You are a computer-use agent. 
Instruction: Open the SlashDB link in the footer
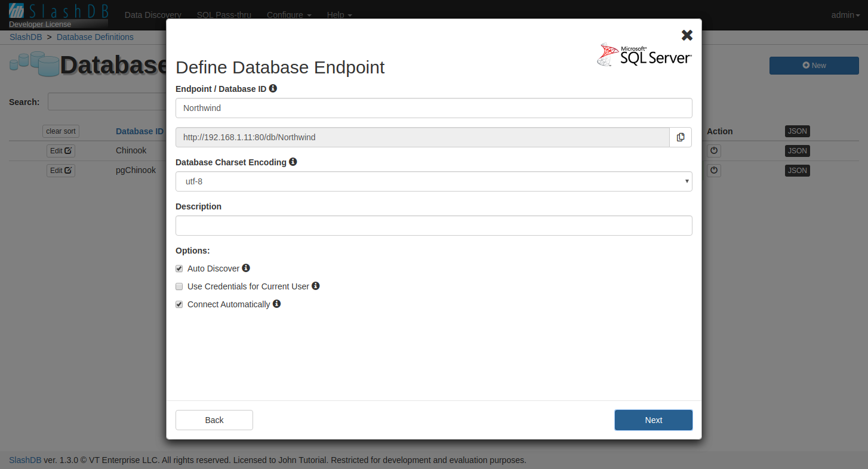[25, 460]
